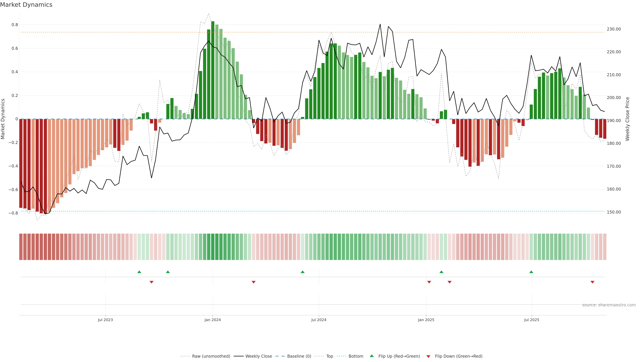Click the Flip Up triangle shortly after Jan 2025
Screen dimensions: 644x362
(442, 272)
